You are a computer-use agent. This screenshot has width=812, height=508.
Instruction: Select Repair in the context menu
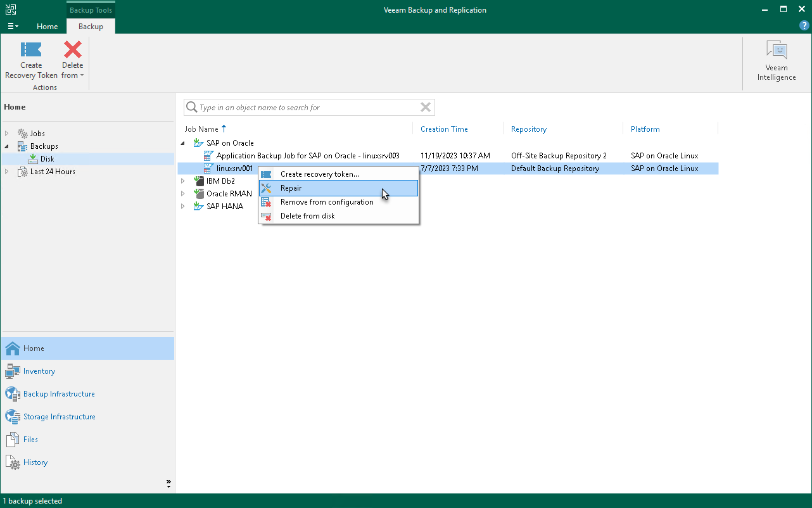[339, 188]
